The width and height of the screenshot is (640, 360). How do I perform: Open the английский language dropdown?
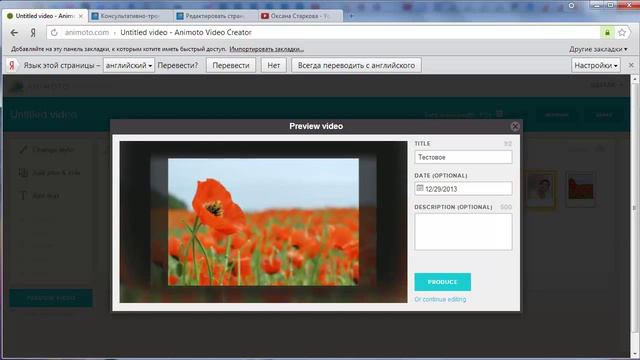tap(129, 65)
